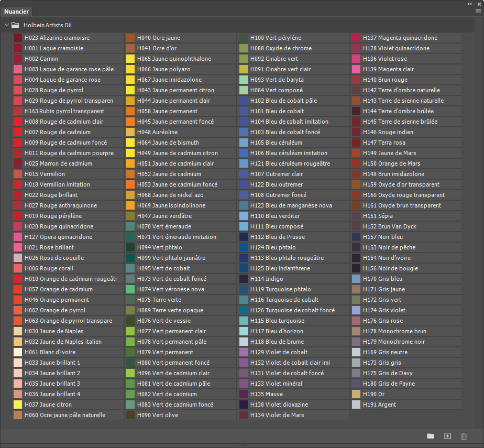Screen dimensions: 484x448
Task: Open the Nuancier panel options menu
Action: pos(477,11)
